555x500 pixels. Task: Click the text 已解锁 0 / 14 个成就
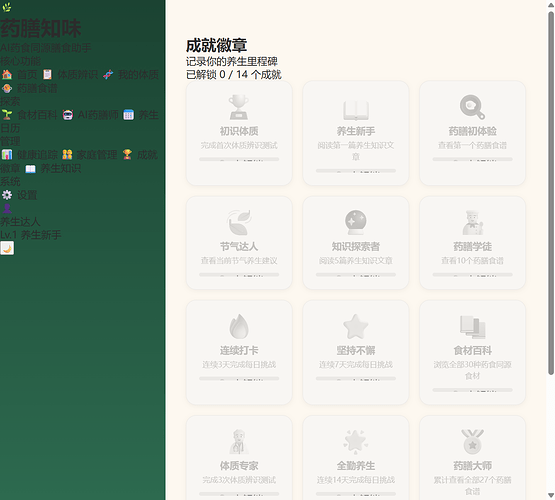[234, 75]
